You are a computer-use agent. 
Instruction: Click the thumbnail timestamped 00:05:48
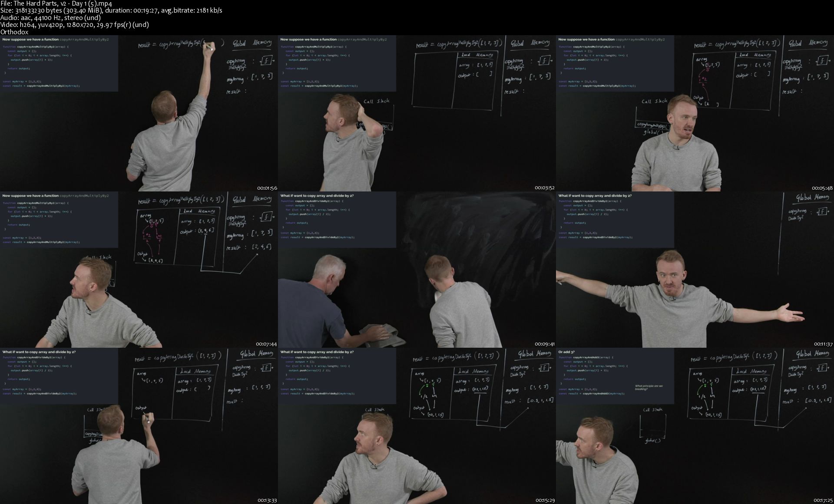point(695,113)
